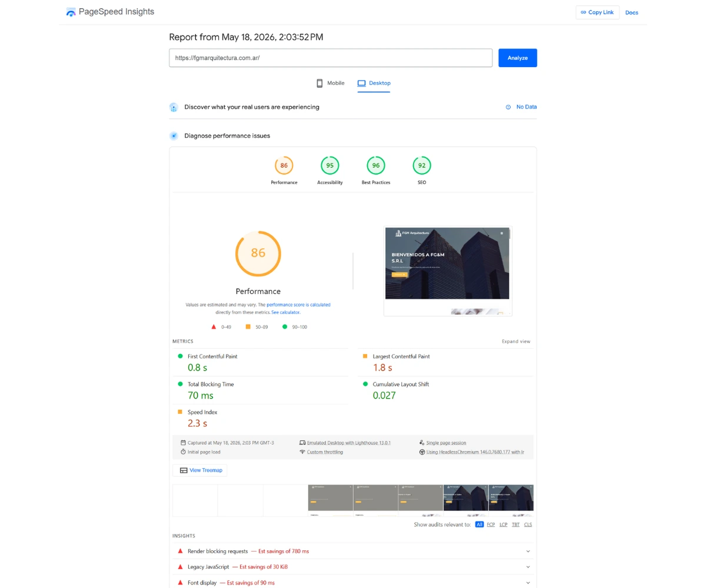Click the Analyze button
706x588 pixels.
click(x=518, y=58)
